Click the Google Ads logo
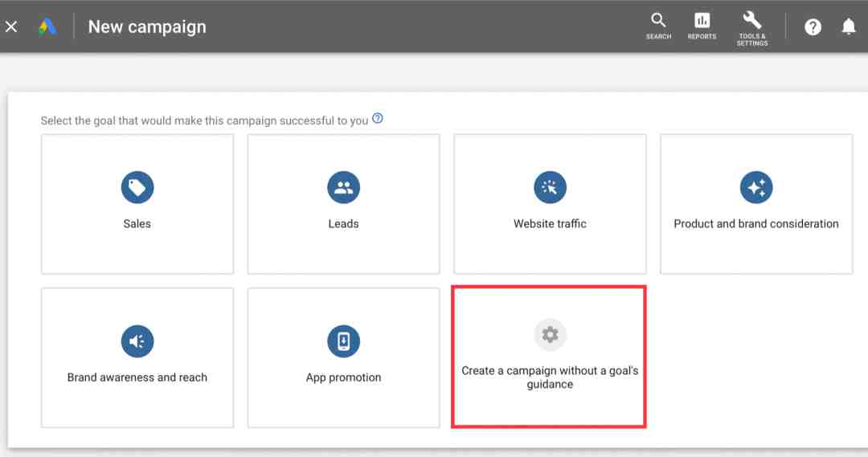This screenshot has width=868, height=457. pyautogui.click(x=47, y=27)
